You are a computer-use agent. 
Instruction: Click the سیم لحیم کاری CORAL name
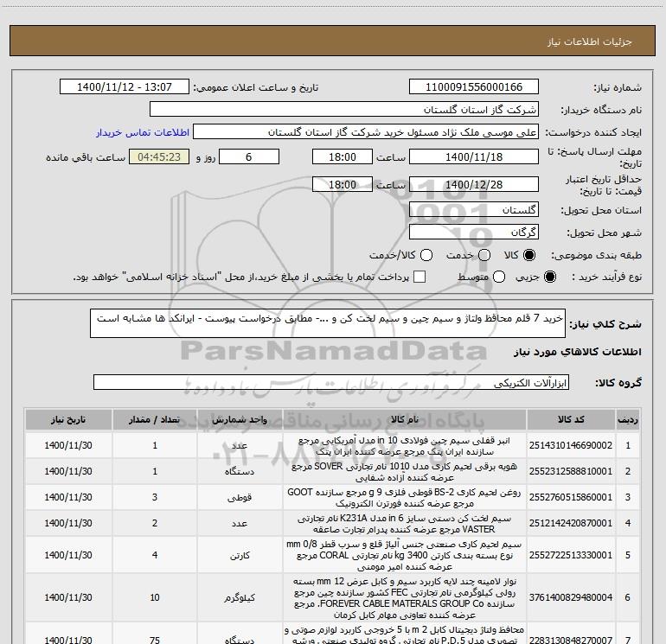(405, 555)
